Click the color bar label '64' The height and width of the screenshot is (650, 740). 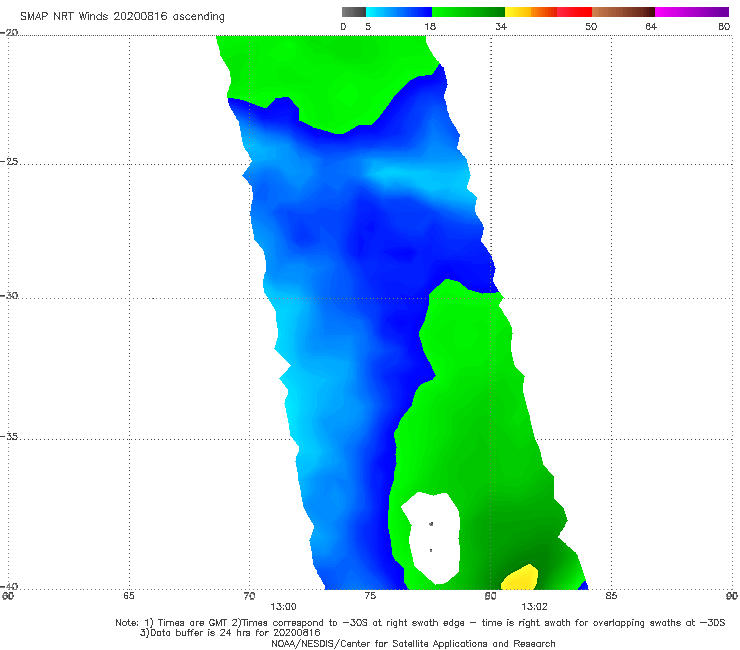point(651,27)
